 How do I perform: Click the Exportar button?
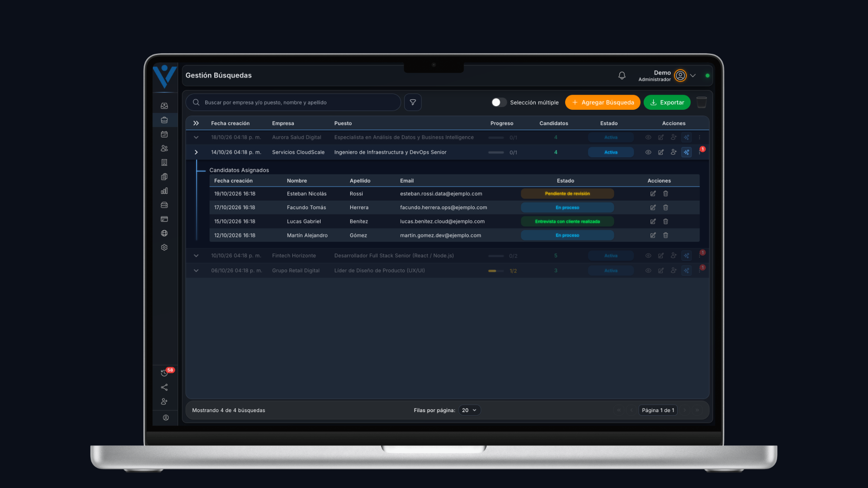pyautogui.click(x=667, y=103)
